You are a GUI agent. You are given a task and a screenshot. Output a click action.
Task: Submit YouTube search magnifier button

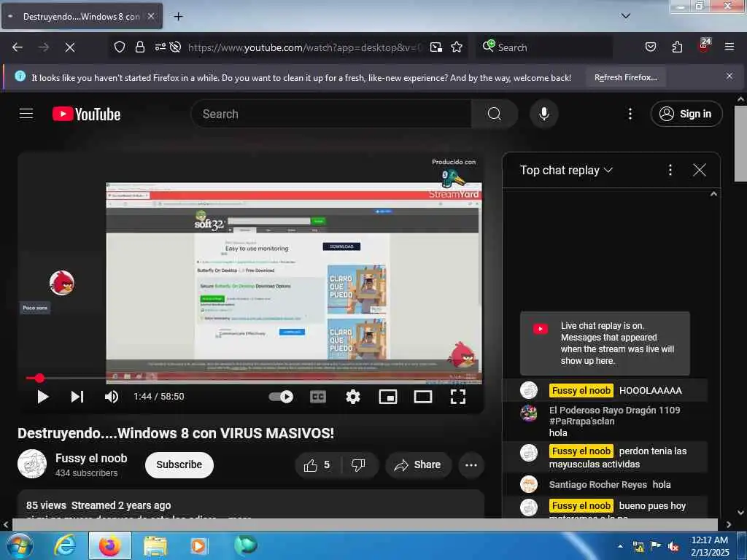[x=494, y=114]
